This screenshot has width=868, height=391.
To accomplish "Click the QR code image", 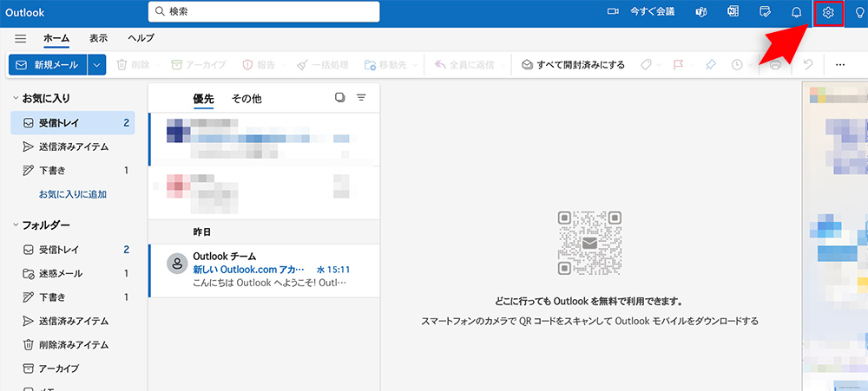I will point(589,243).
